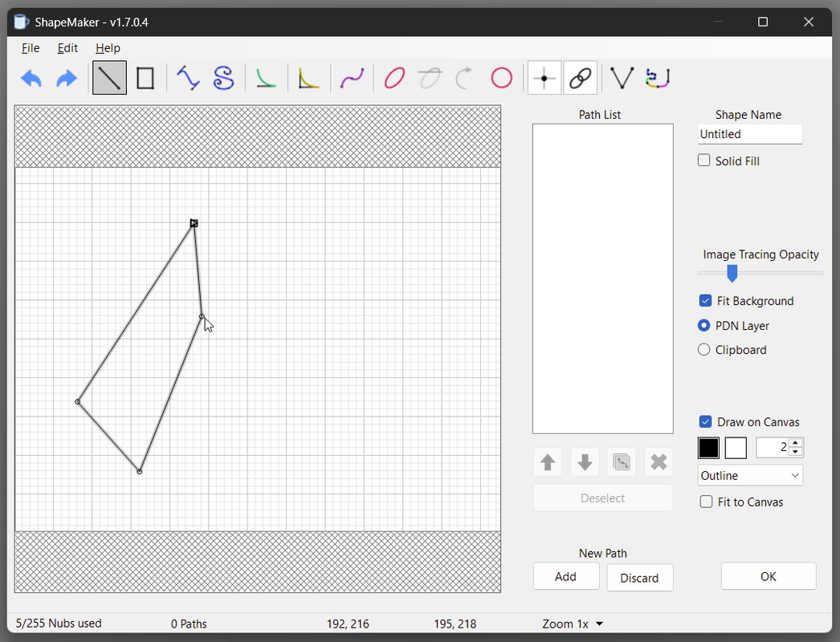
Task: Select the purple smooth curve tool
Action: [352, 78]
